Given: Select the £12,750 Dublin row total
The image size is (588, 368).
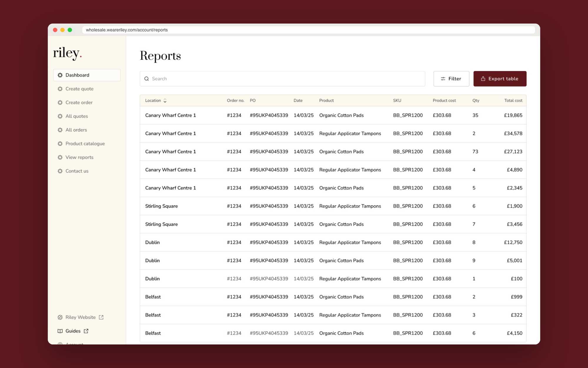Looking at the screenshot, I should [513, 242].
